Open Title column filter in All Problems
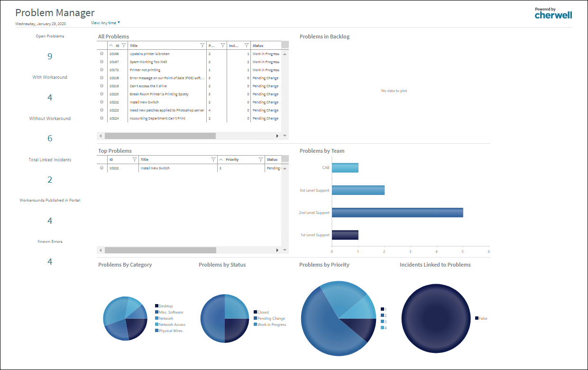This screenshot has height=370, width=588. [x=202, y=46]
